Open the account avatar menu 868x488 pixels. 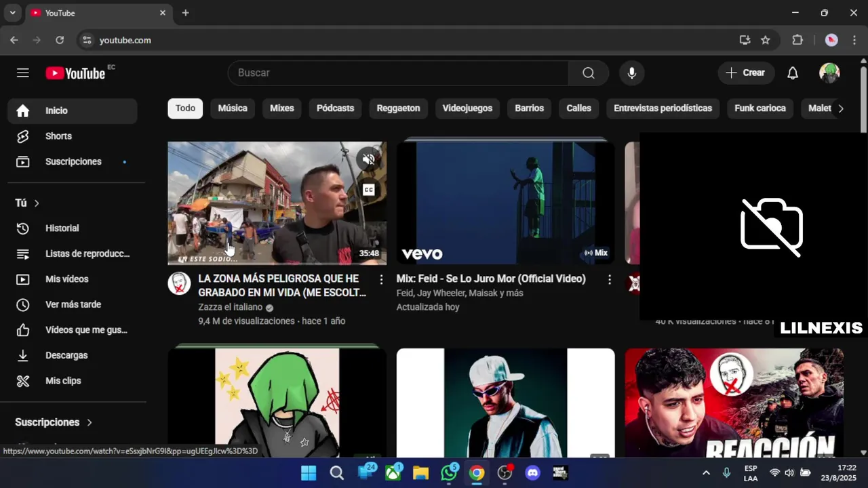(x=829, y=73)
